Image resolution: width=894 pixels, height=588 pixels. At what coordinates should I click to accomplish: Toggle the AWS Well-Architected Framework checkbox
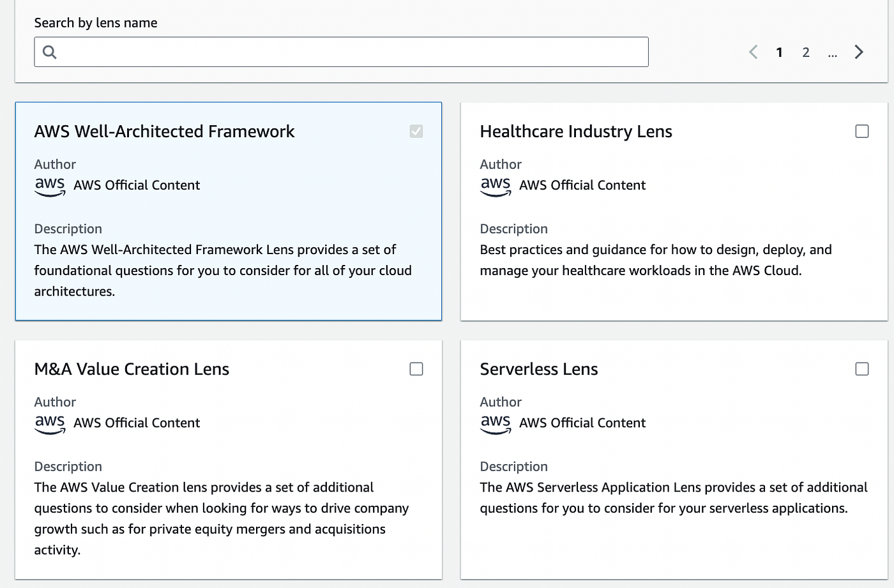416,132
